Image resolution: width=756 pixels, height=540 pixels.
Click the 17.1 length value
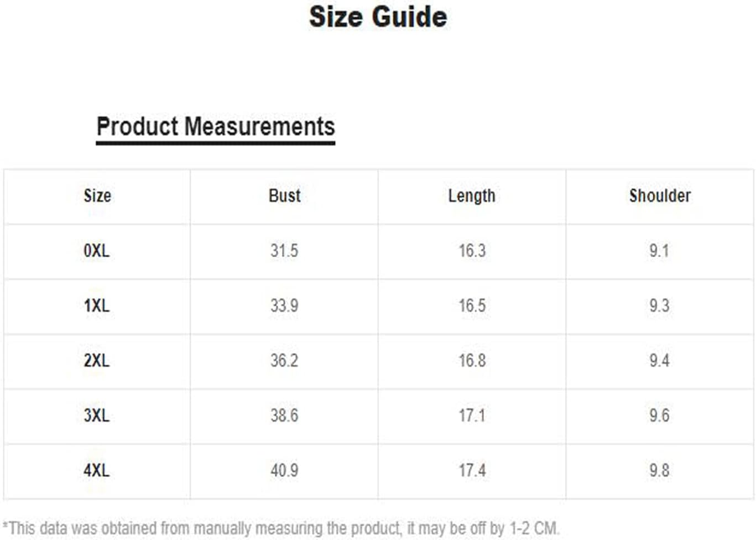tap(472, 416)
